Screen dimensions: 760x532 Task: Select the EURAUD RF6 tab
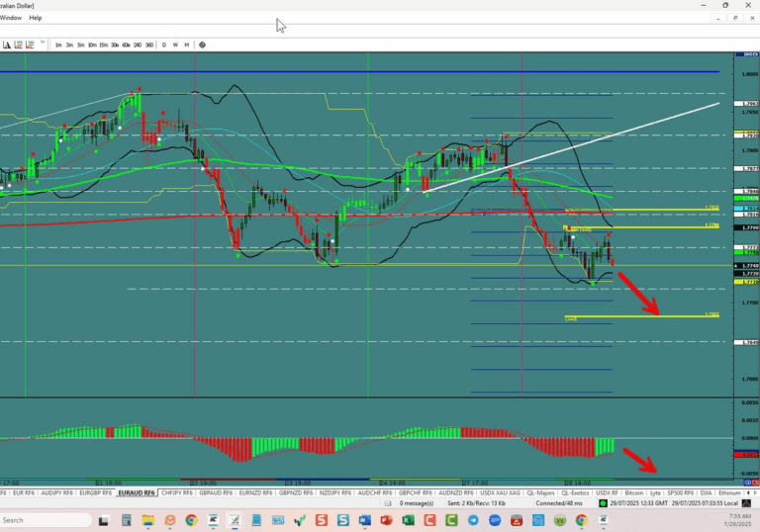coord(137,492)
